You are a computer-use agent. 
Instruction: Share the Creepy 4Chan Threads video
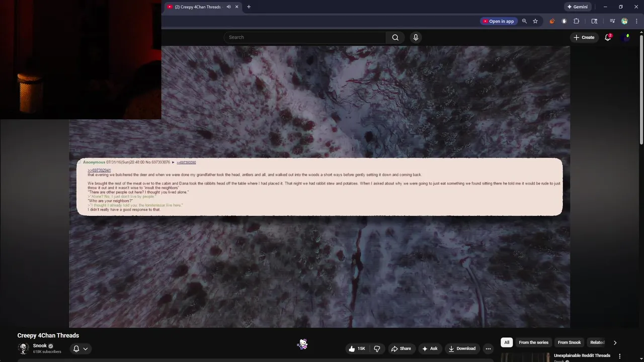(x=401, y=348)
